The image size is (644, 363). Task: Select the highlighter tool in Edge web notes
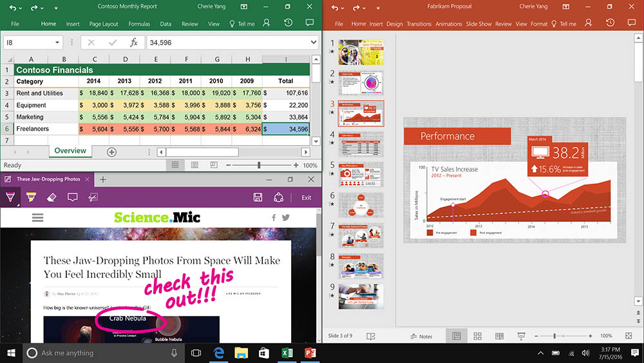[x=30, y=197]
